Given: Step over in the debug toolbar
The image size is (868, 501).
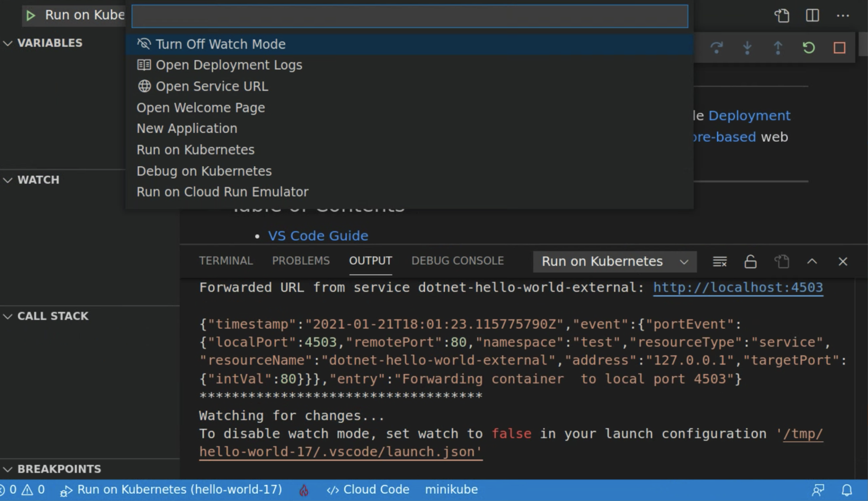Looking at the screenshot, I should (717, 47).
